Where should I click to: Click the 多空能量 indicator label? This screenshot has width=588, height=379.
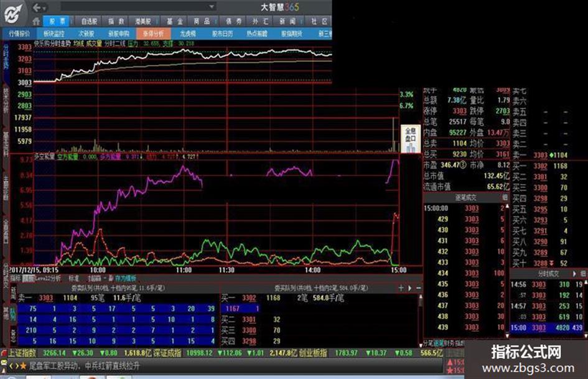tap(44, 156)
